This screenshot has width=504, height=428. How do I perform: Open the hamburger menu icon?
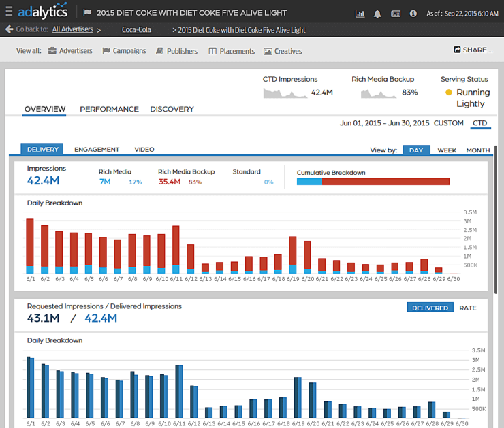point(9,12)
